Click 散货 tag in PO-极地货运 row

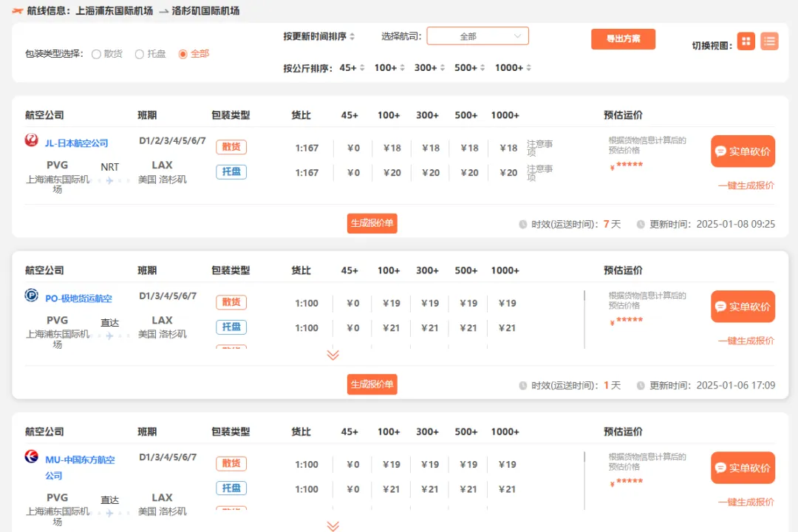pyautogui.click(x=231, y=302)
